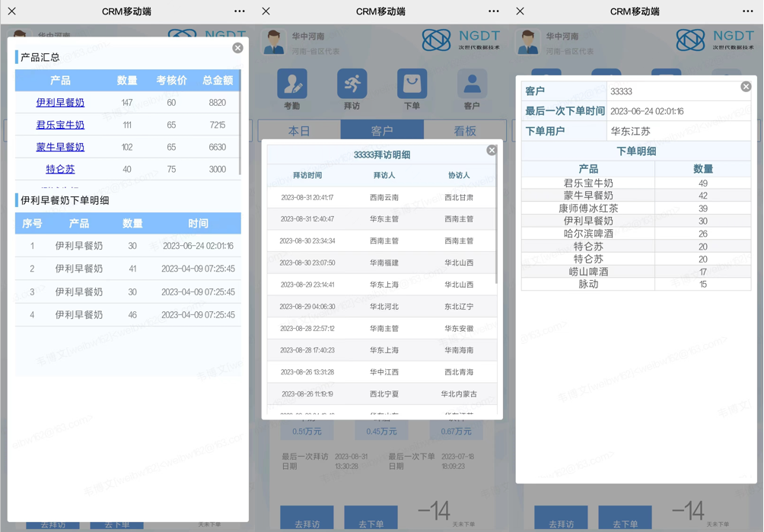Viewport: 764px width, 532px height.
Task: Click 哈尔滨啤酒 row in 下单明细
Action: click(x=636, y=234)
